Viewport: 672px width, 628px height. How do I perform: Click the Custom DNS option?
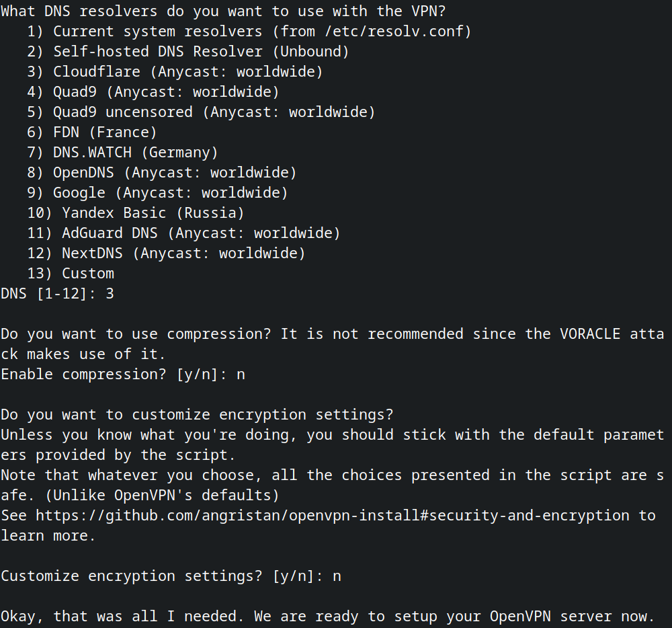click(x=87, y=274)
